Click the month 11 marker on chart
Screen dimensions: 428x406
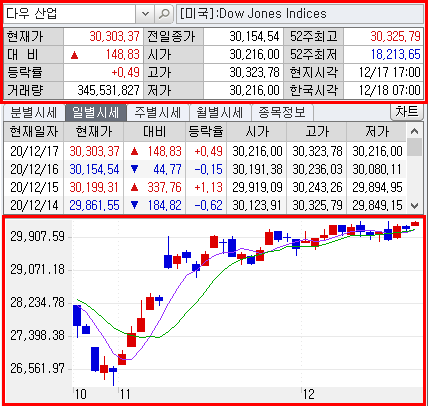click(x=125, y=394)
